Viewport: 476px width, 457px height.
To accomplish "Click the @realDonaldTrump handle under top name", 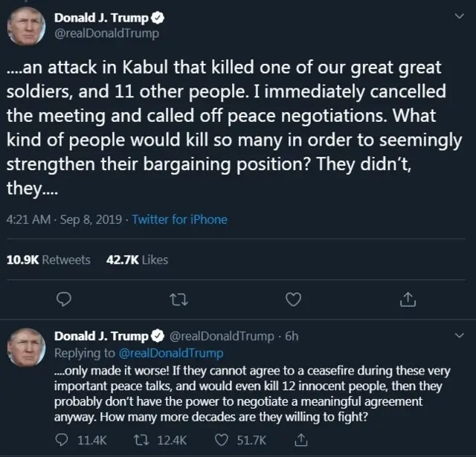I will 106,34.
